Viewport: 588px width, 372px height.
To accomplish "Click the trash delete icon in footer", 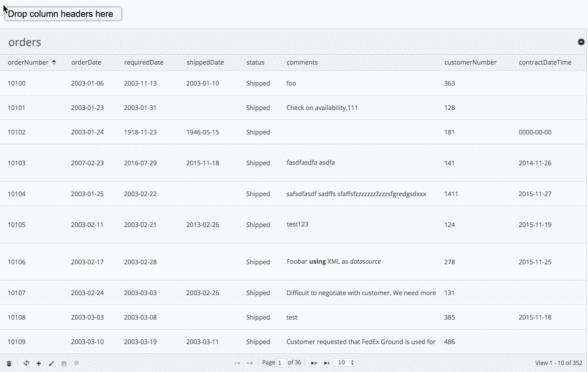I will click(9, 363).
